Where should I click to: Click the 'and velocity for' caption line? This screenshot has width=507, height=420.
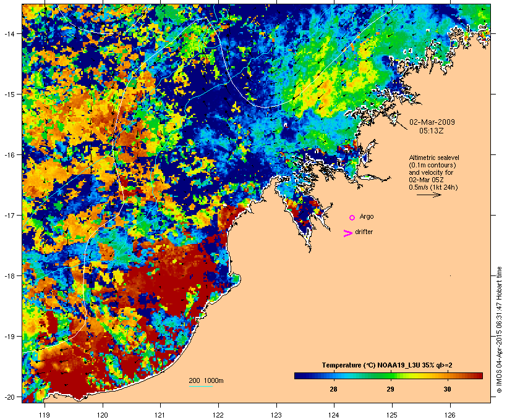click(431, 172)
